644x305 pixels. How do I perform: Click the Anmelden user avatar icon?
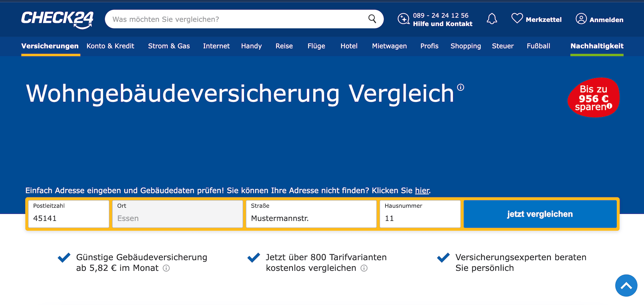coord(581,19)
